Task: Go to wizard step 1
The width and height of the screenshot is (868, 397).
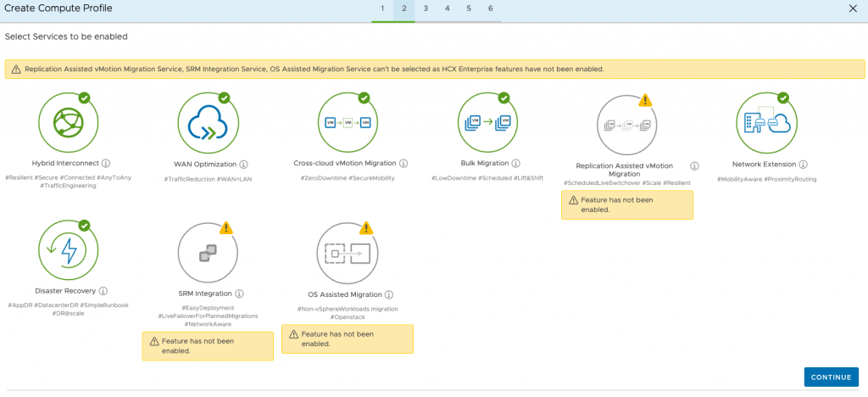Action: tap(382, 8)
